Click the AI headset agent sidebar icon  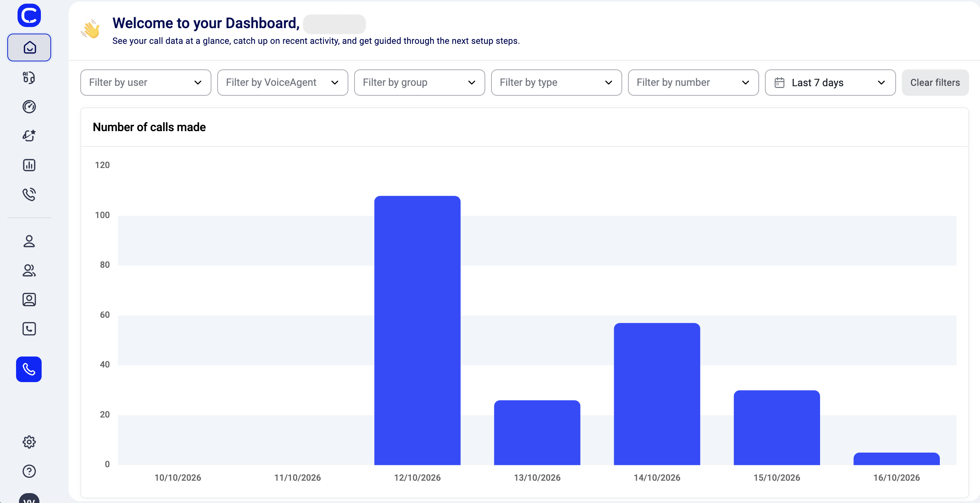pos(29,77)
